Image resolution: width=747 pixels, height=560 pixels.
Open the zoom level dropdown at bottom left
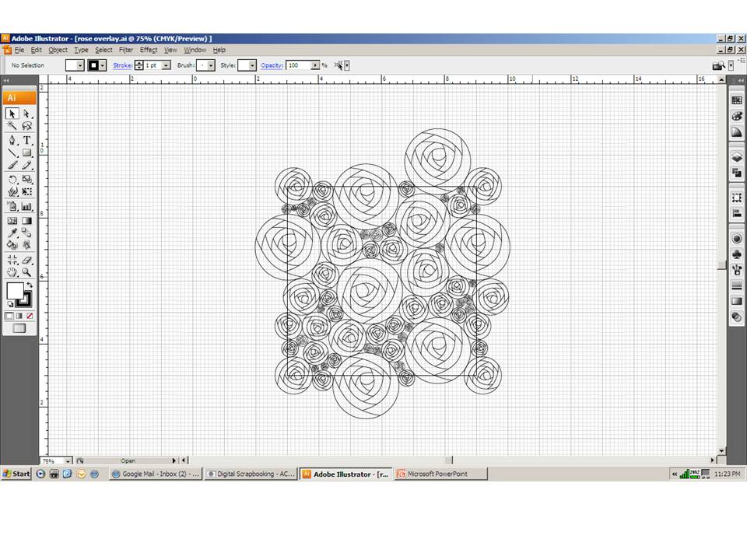[x=66, y=460]
